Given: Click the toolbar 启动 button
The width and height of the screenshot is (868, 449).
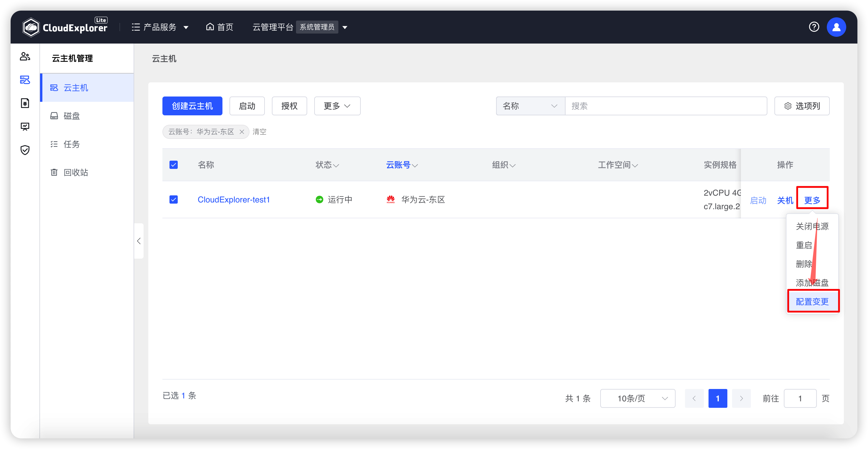Looking at the screenshot, I should pos(247,106).
